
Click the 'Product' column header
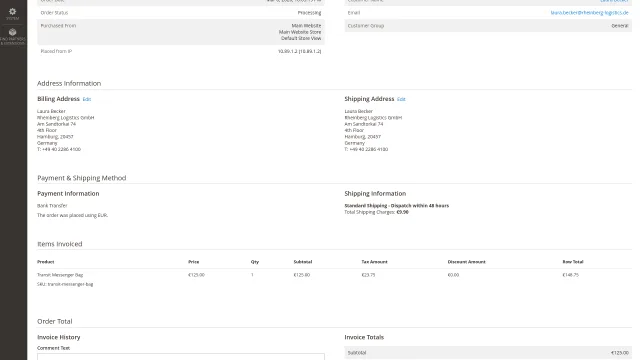(x=46, y=262)
